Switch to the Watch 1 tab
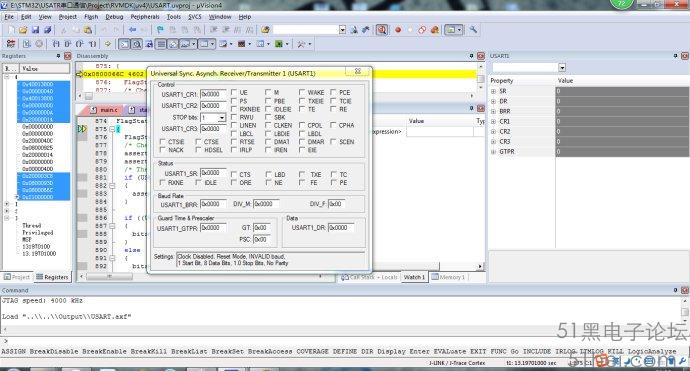 click(414, 277)
